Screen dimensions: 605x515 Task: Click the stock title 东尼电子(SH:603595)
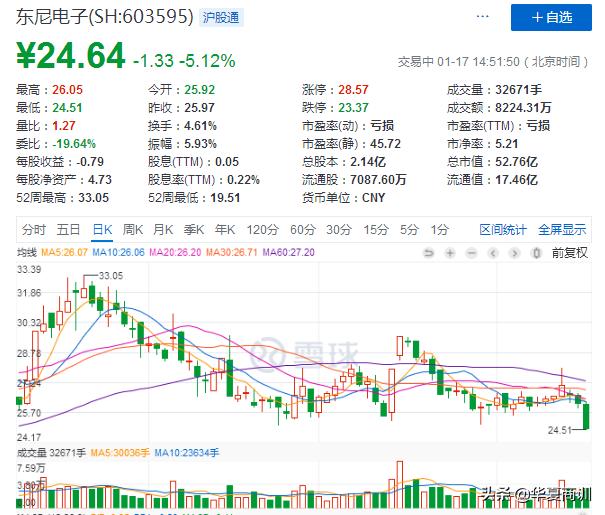(105, 17)
